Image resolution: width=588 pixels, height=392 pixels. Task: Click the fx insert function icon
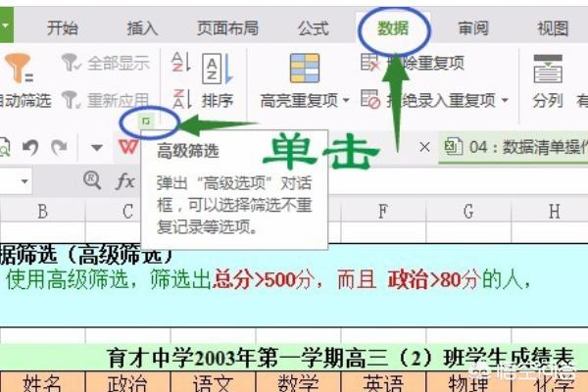click(125, 181)
